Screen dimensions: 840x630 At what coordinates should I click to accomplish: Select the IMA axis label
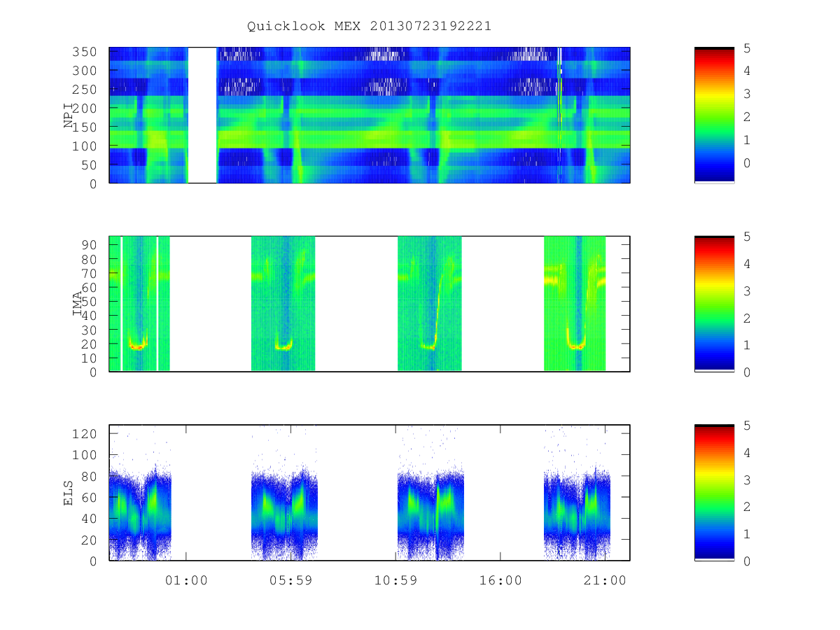tap(77, 304)
